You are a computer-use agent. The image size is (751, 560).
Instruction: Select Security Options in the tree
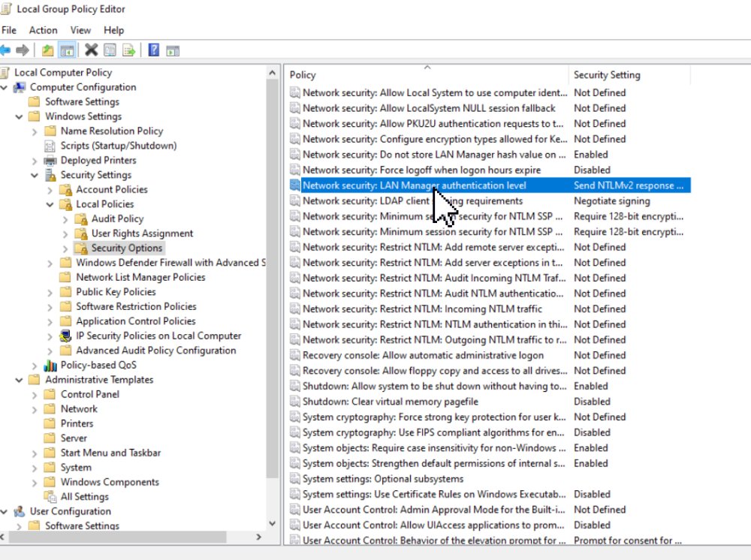pyautogui.click(x=127, y=248)
